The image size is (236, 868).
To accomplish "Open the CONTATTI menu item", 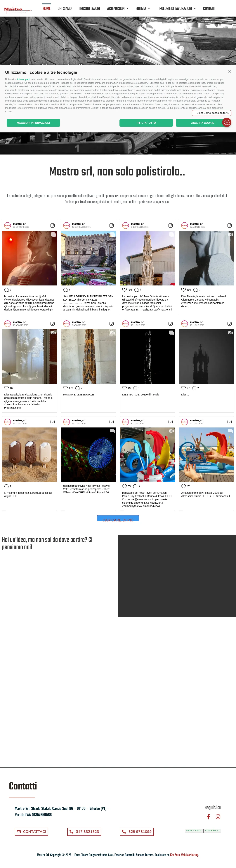I will point(209,8).
